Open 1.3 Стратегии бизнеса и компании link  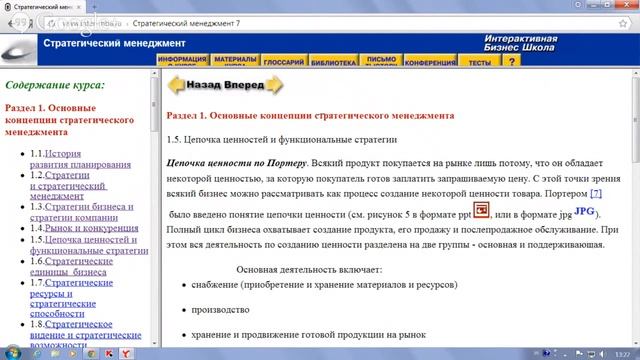click(x=82, y=212)
